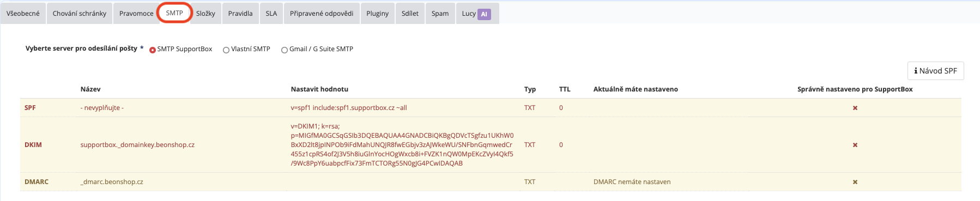980x201 pixels.
Task: Open the Sdílet tab
Action: 410,14
